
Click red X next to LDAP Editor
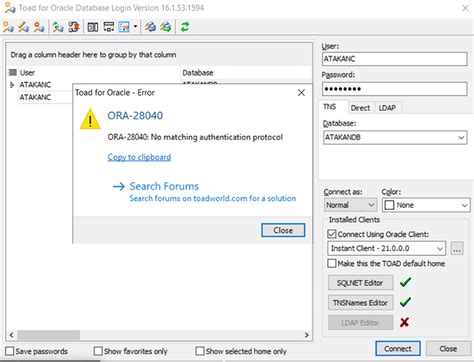click(x=404, y=322)
